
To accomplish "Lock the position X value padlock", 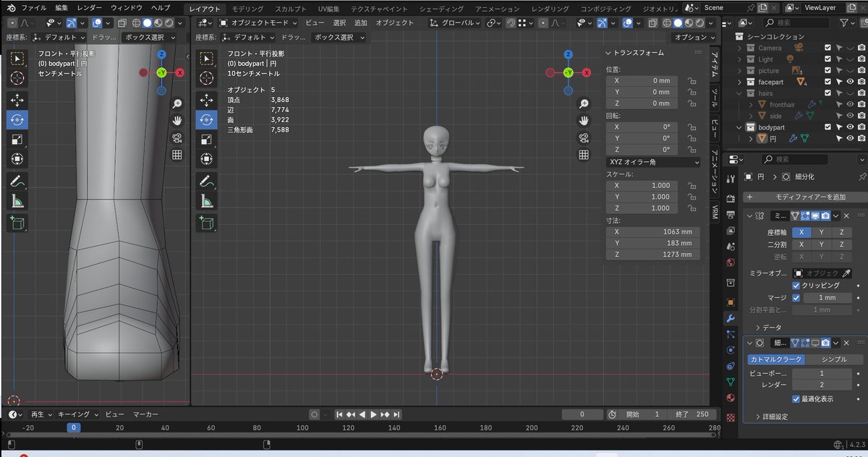I will click(692, 81).
